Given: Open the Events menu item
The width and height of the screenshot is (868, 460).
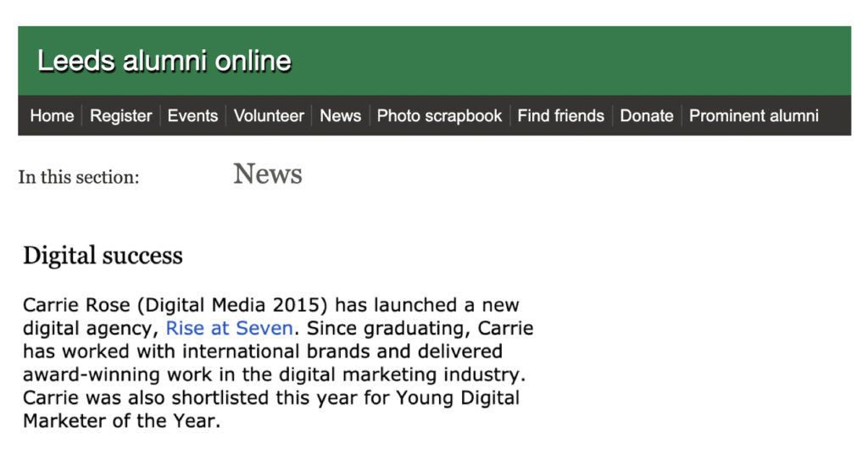Looking at the screenshot, I should pyautogui.click(x=192, y=116).
